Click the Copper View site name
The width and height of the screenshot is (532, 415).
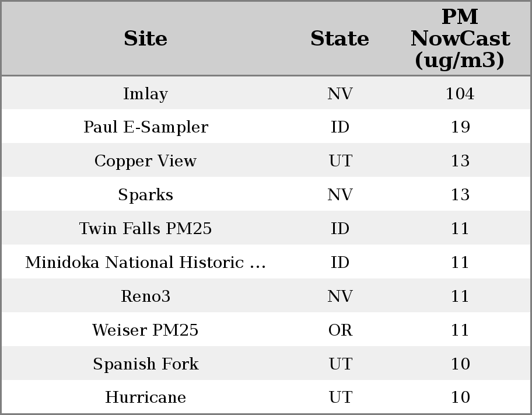click(x=145, y=161)
